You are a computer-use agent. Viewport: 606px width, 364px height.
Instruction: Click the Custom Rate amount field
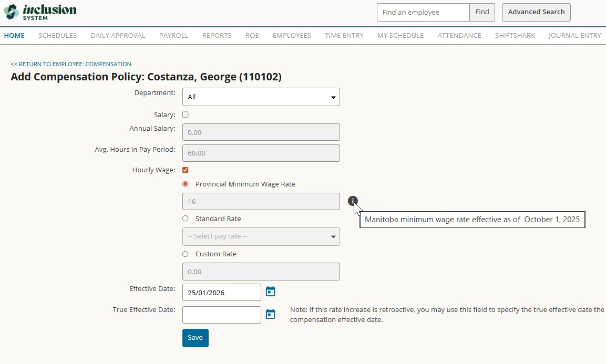(261, 272)
